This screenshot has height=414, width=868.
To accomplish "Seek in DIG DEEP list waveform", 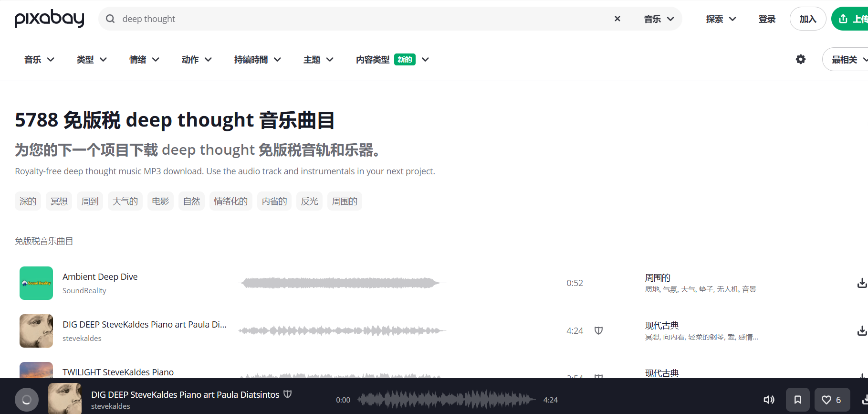I will [342, 330].
